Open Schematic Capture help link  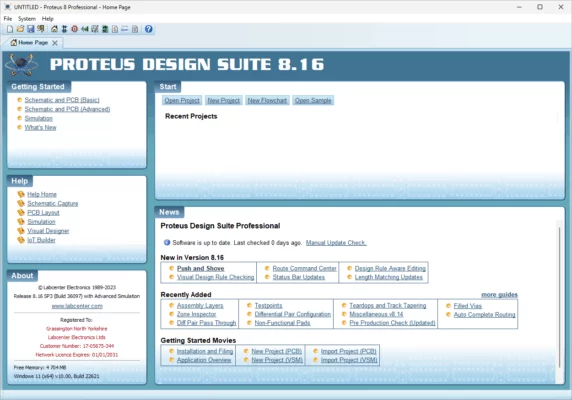coord(53,203)
